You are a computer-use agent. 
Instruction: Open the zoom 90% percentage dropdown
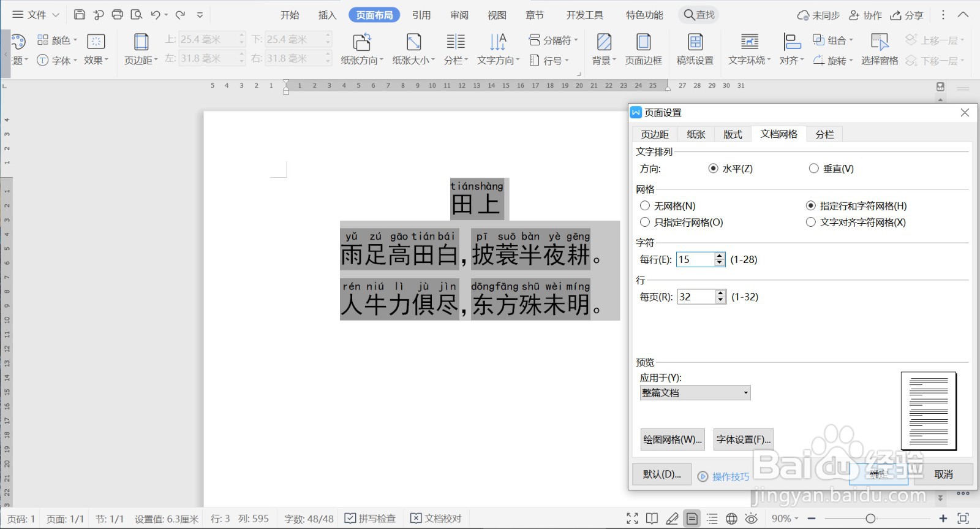(785, 519)
